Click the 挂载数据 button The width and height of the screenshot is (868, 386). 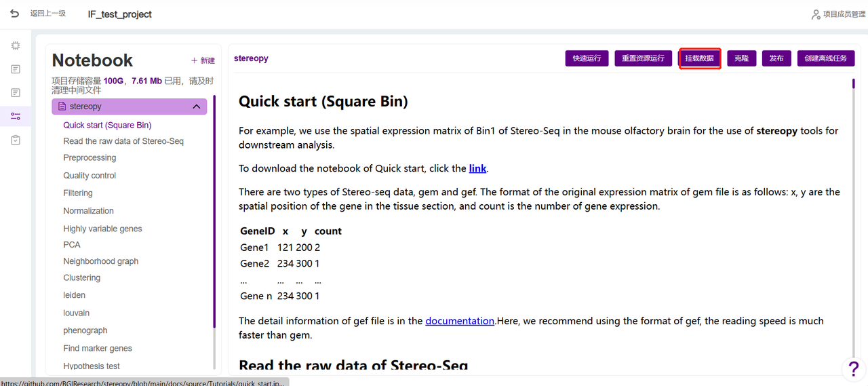coord(699,58)
